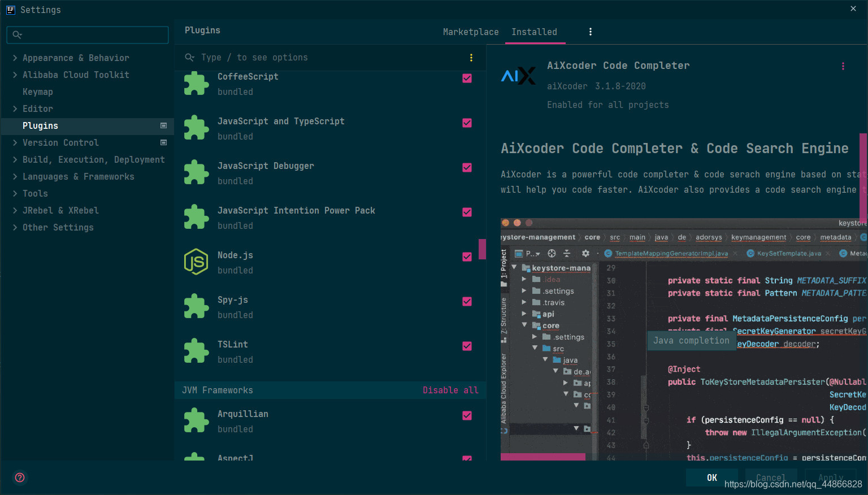The width and height of the screenshot is (868, 495).
Task: Select the Installed tab
Action: (x=534, y=32)
